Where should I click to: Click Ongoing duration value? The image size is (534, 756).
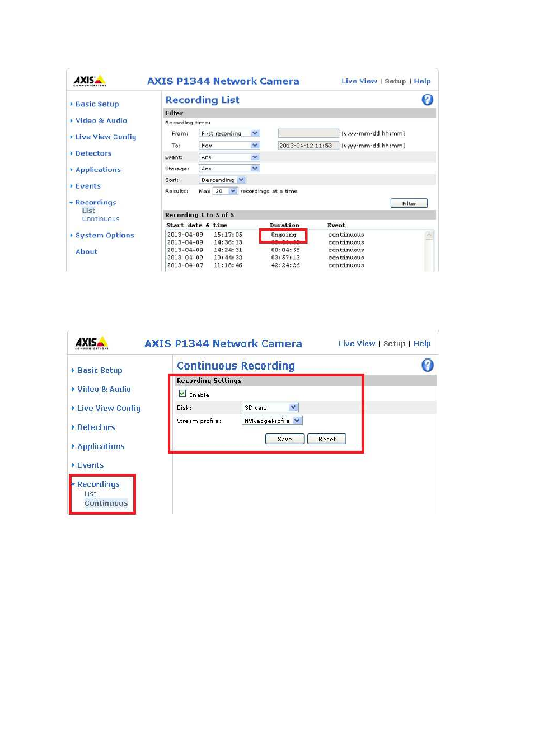coord(284,235)
